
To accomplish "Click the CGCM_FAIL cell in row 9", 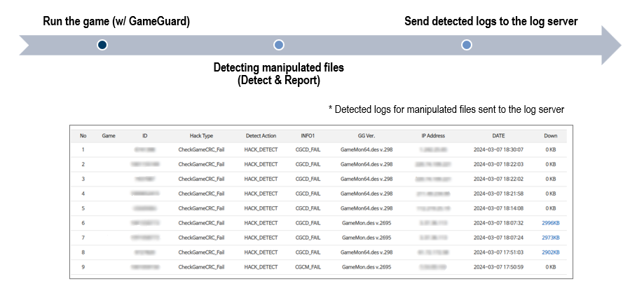I will pos(308,267).
